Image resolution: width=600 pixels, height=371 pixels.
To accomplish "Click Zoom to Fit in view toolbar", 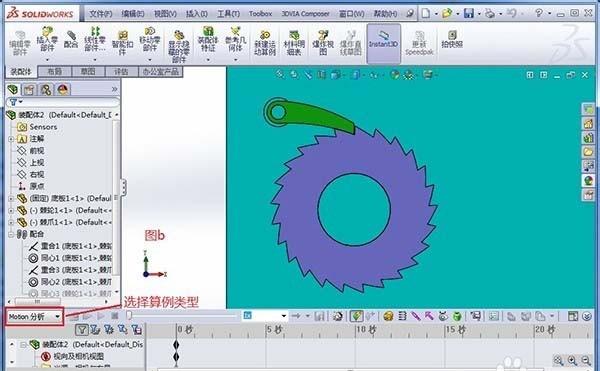I will [280, 75].
